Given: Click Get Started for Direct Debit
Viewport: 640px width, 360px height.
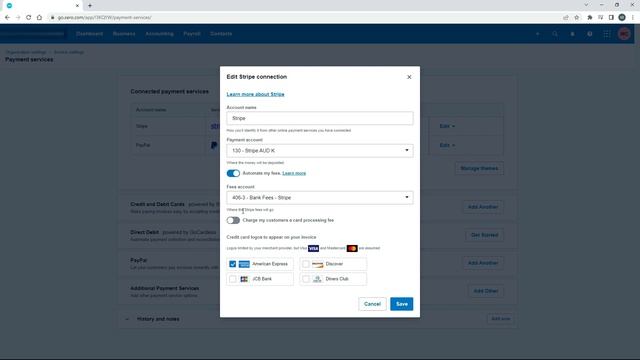Looking at the screenshot, I should click(x=484, y=235).
